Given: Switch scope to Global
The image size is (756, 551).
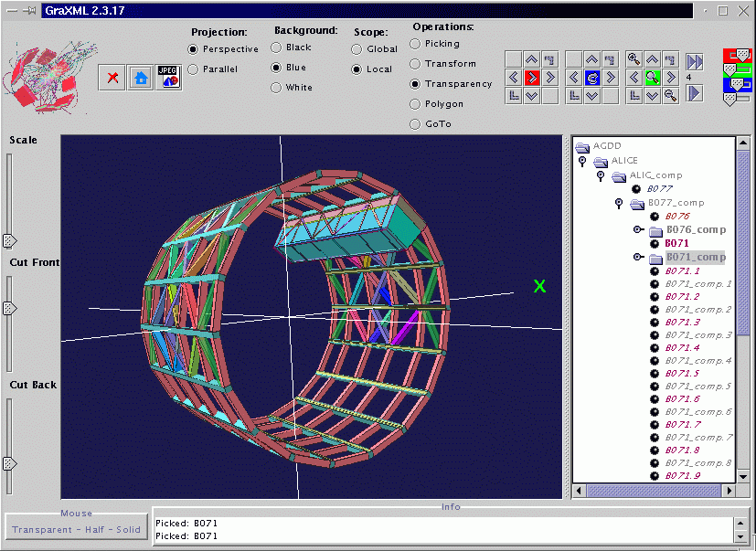Looking at the screenshot, I should point(375,48).
